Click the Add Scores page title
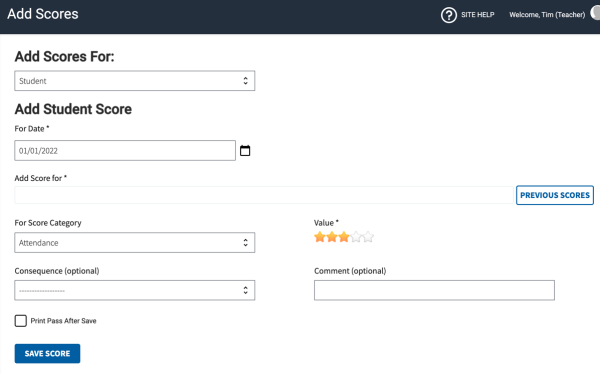Image resolution: width=600 pixels, height=374 pixels. [x=43, y=14]
